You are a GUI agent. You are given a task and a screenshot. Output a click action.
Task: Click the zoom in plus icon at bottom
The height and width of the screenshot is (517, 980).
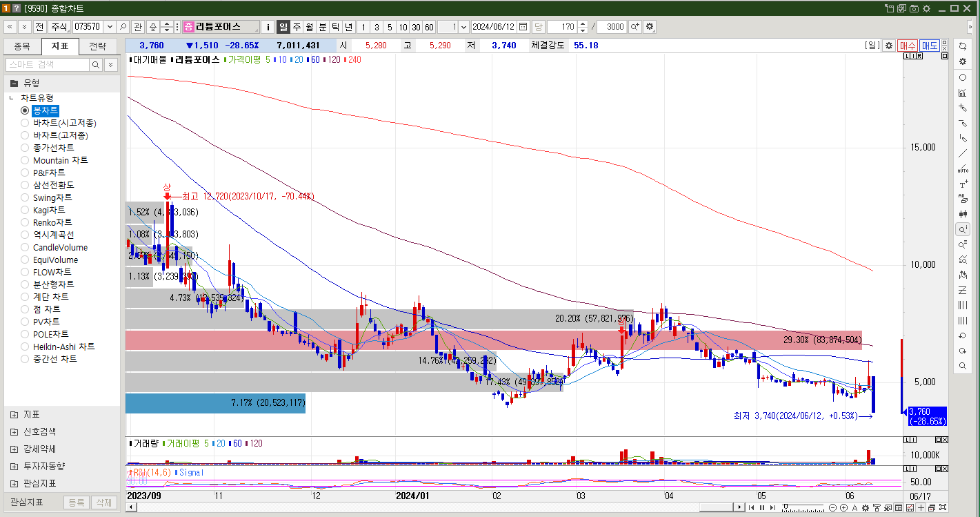click(x=844, y=508)
